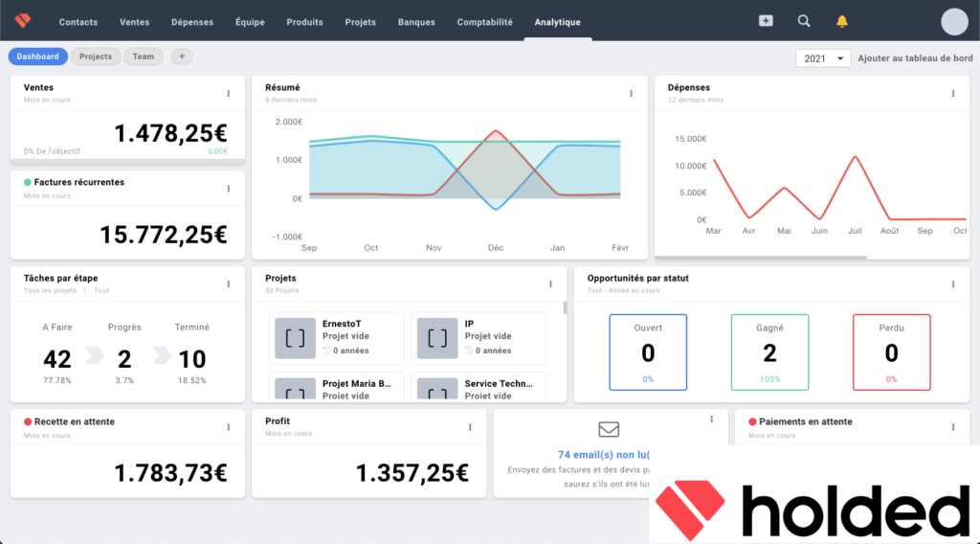Open the notifications bell

(x=842, y=21)
